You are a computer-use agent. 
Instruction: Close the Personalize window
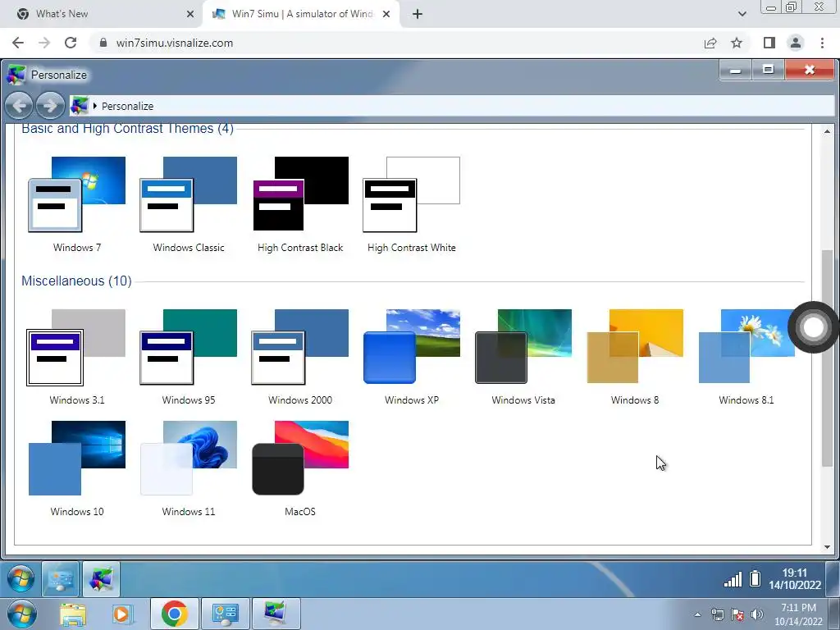tap(810, 71)
